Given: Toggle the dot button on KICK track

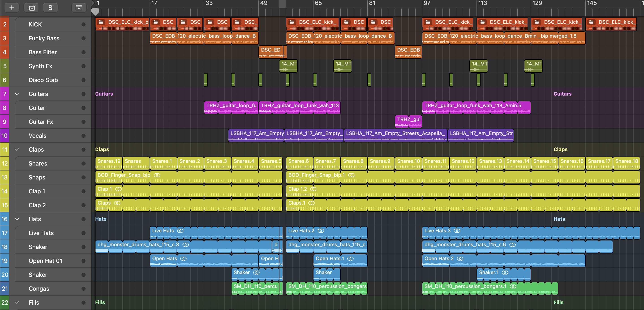Looking at the screenshot, I should click(84, 24).
